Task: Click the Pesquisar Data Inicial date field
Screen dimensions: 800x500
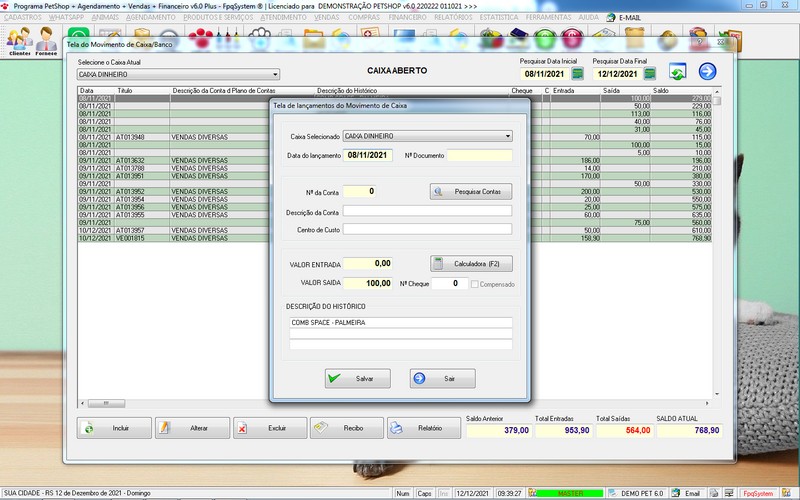Action: (x=544, y=74)
